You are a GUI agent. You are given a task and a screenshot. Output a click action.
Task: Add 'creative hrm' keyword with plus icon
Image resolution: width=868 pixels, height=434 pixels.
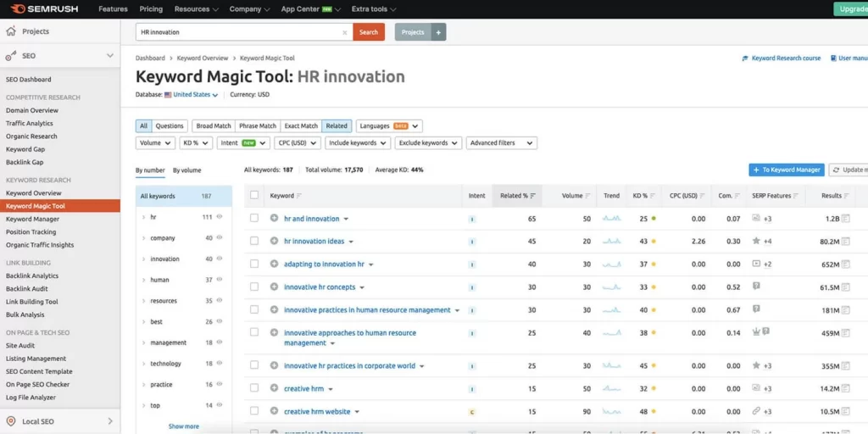[274, 388]
